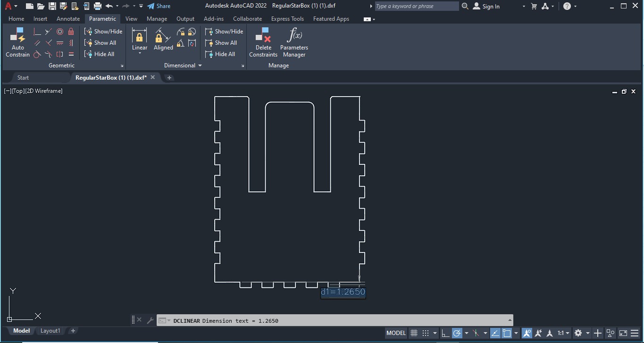The height and width of the screenshot is (343, 644).
Task: Apply the Concentric geometric constraint
Action: pyautogui.click(x=60, y=32)
